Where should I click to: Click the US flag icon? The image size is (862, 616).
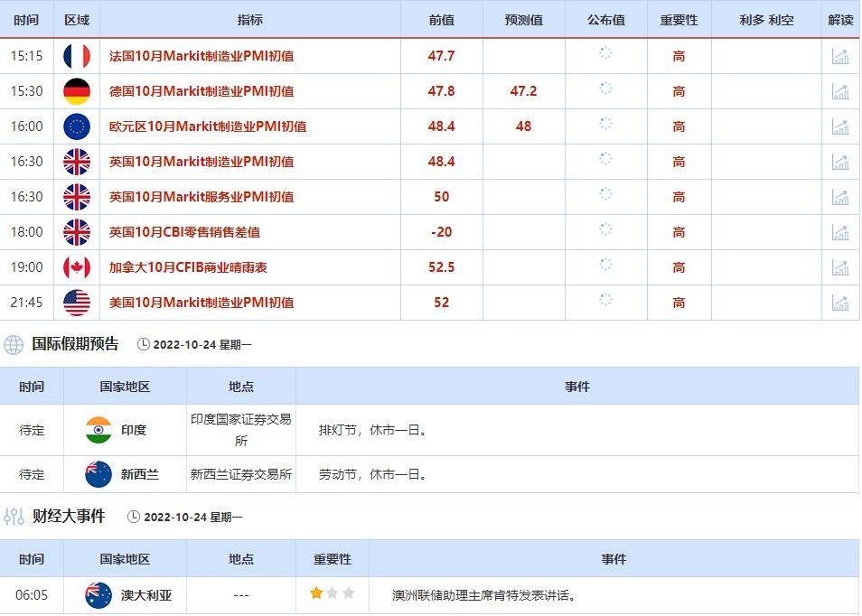coord(77,303)
